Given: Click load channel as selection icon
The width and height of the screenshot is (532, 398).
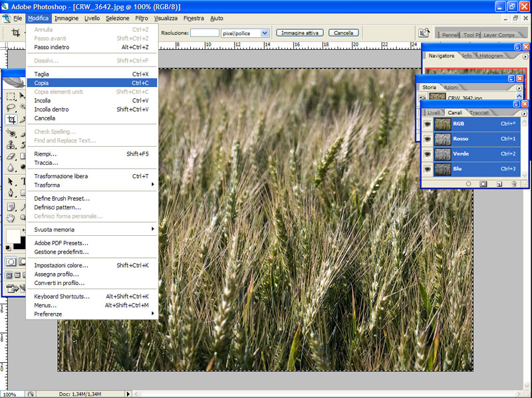Looking at the screenshot, I should pos(468,183).
